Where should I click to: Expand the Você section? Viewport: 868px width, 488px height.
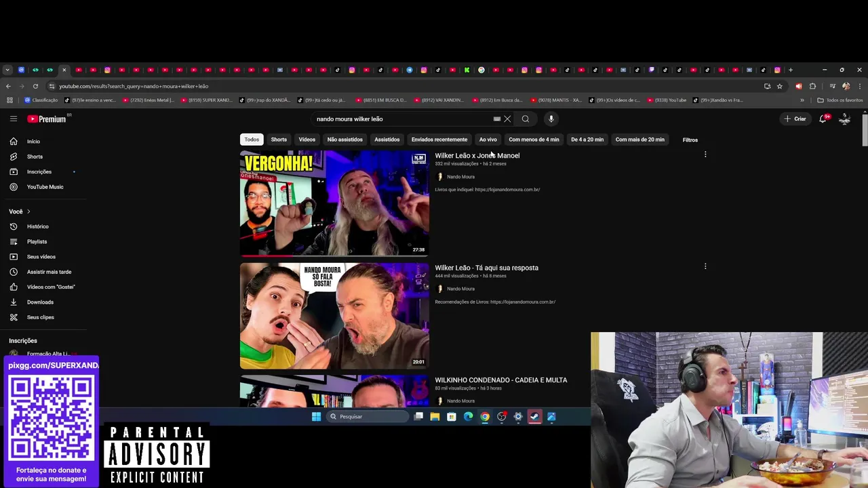pyautogui.click(x=20, y=211)
